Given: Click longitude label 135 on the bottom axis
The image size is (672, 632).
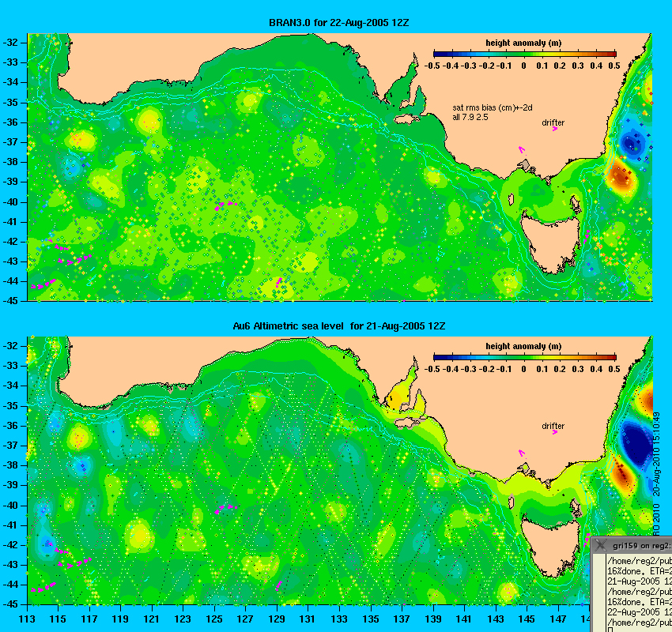Looking at the screenshot, I should click(370, 619).
